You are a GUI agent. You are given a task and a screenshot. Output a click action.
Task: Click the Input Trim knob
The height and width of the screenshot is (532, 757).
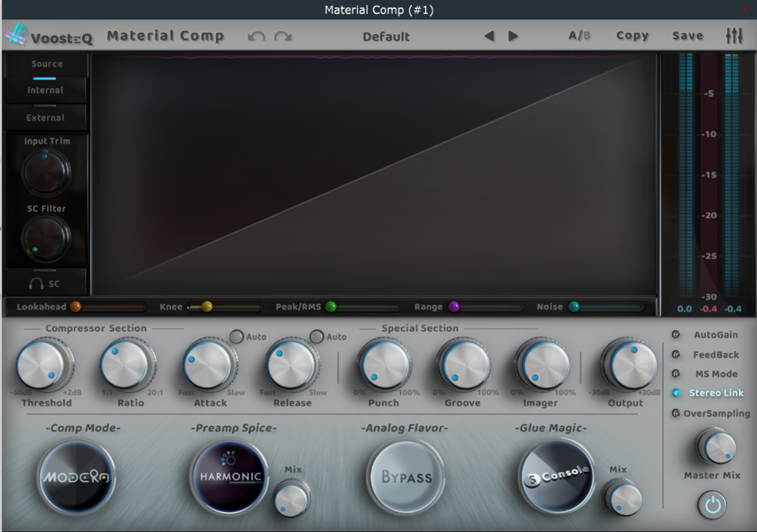[46, 172]
